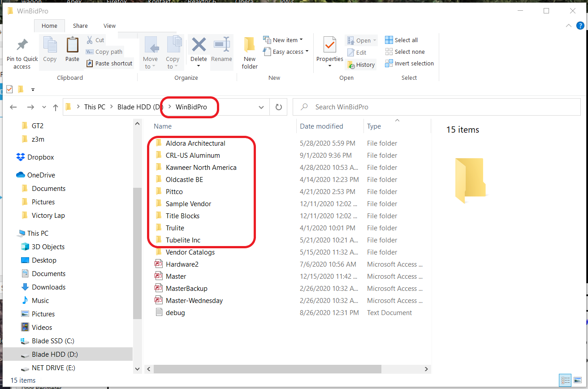Navigate back with the left arrow
The width and height of the screenshot is (588, 389).
(x=13, y=107)
